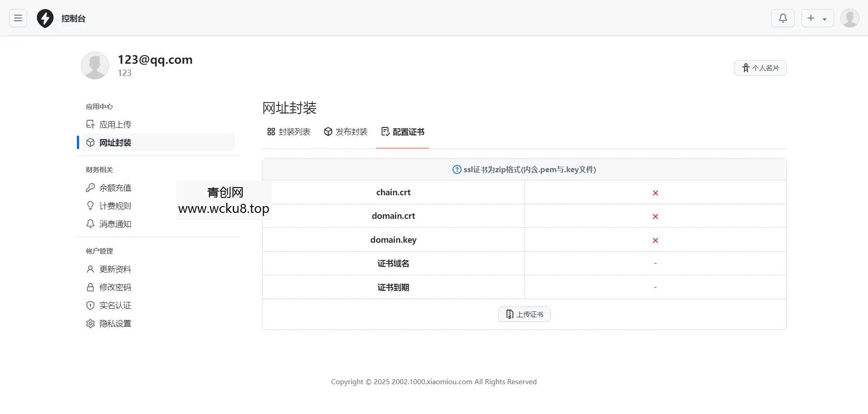Click the lightning logo next to 控制台
The height and width of the screenshot is (414, 868).
[45, 18]
